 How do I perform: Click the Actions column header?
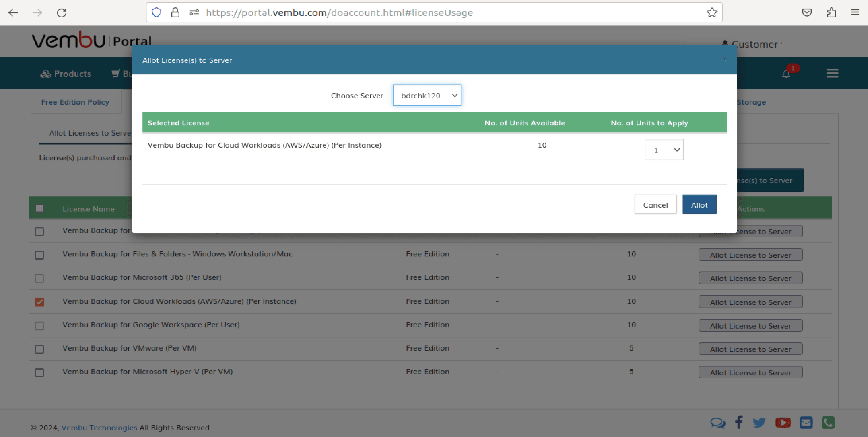click(x=751, y=209)
